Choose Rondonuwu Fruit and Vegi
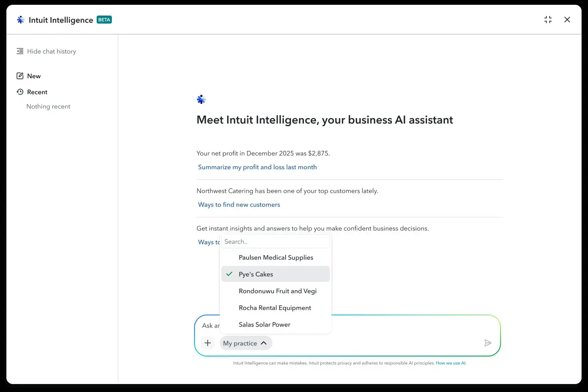The image size is (588, 392). pyautogui.click(x=276, y=291)
